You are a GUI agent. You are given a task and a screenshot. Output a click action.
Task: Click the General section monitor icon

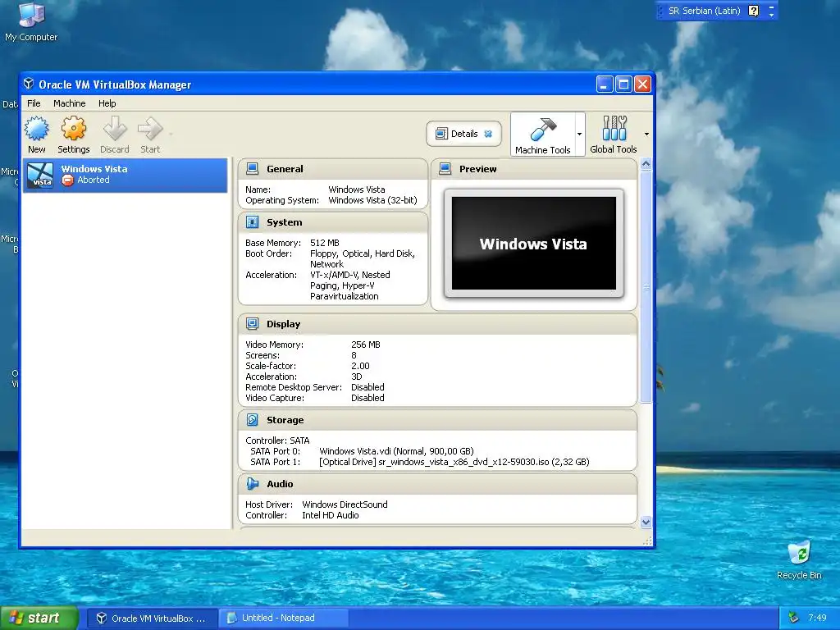pyautogui.click(x=253, y=169)
